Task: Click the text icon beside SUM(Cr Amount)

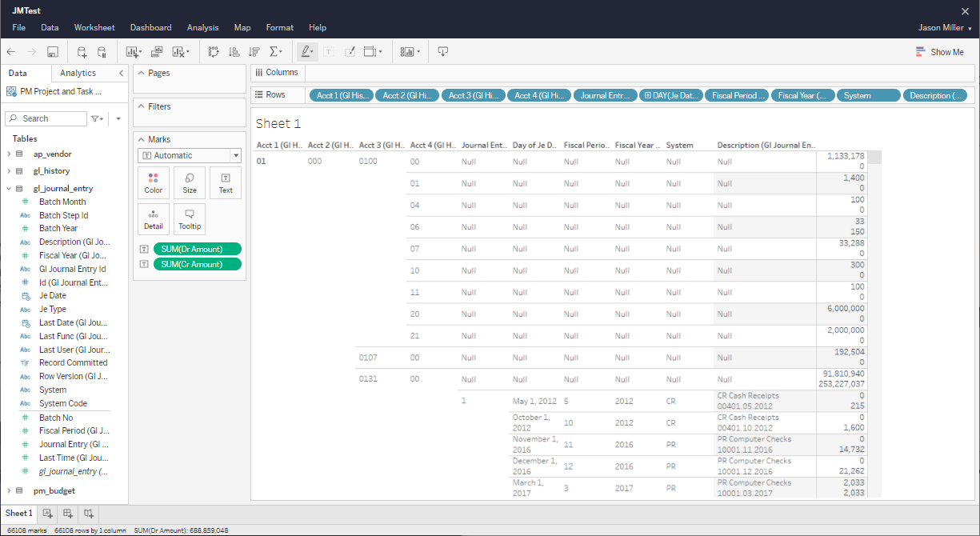Action: [143, 264]
